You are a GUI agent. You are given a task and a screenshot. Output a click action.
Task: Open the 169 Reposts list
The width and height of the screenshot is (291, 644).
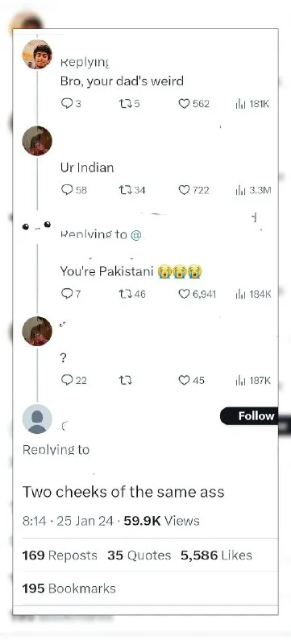(60, 555)
